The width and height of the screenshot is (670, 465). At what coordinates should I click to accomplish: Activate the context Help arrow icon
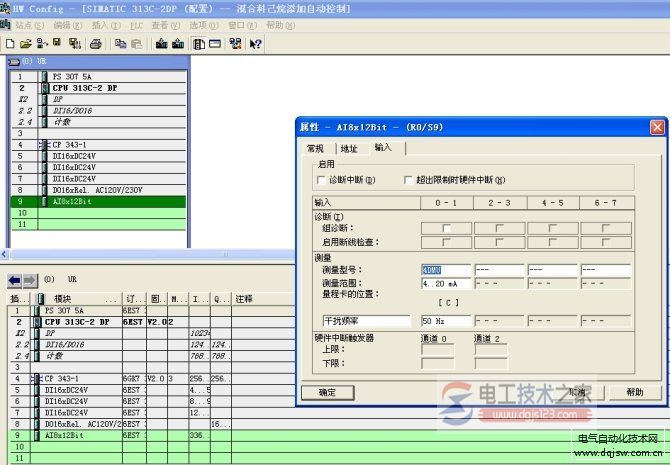(x=256, y=44)
